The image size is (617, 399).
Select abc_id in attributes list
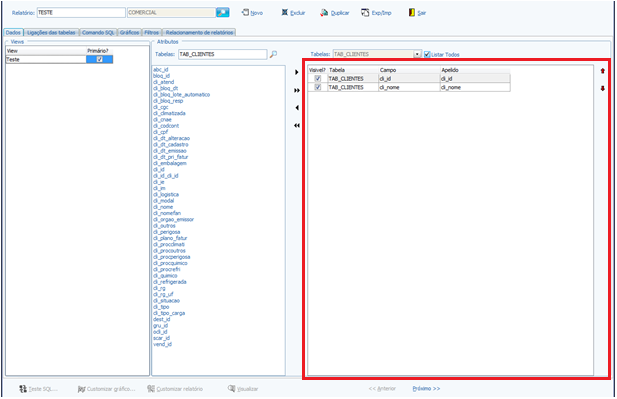(x=161, y=70)
